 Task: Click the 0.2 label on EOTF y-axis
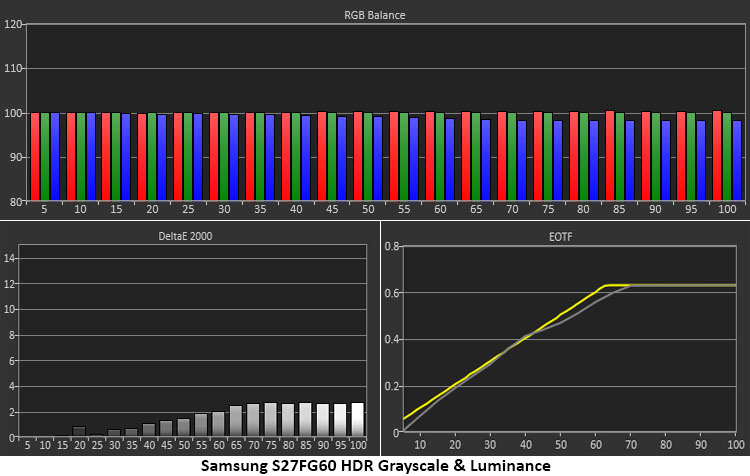[x=392, y=387]
